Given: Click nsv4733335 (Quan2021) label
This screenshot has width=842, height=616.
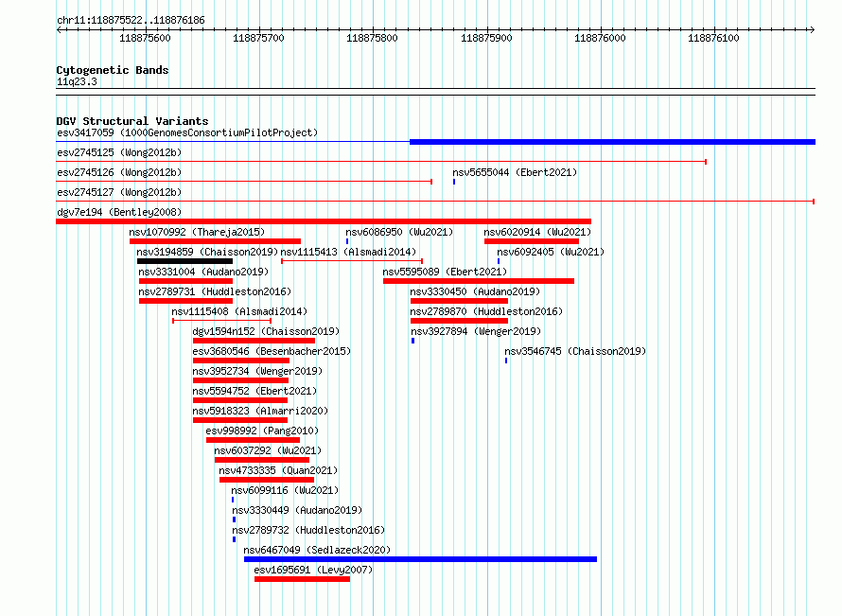Looking at the screenshot, I should click(x=278, y=470).
